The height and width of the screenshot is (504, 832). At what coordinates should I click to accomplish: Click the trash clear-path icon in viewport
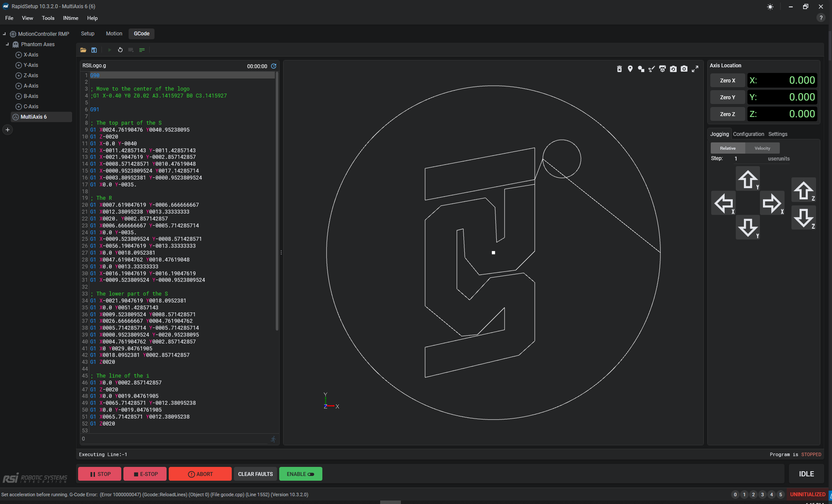tap(619, 69)
